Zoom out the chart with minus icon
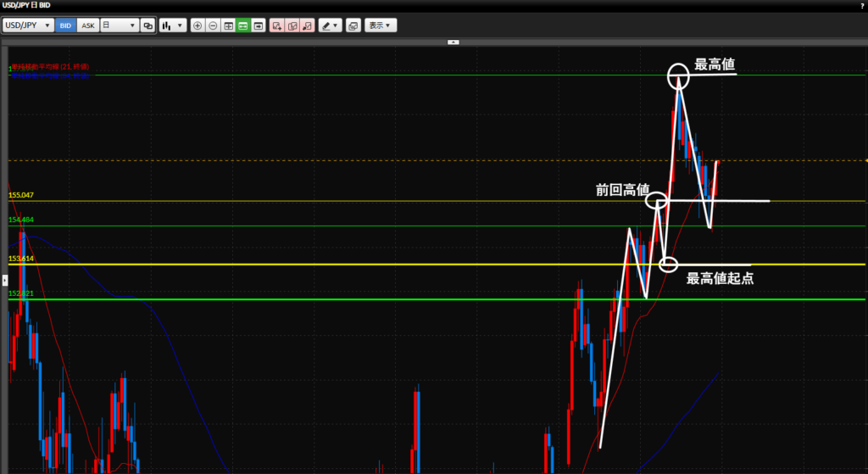Screen dimensions: 868x474 pyautogui.click(x=213, y=25)
